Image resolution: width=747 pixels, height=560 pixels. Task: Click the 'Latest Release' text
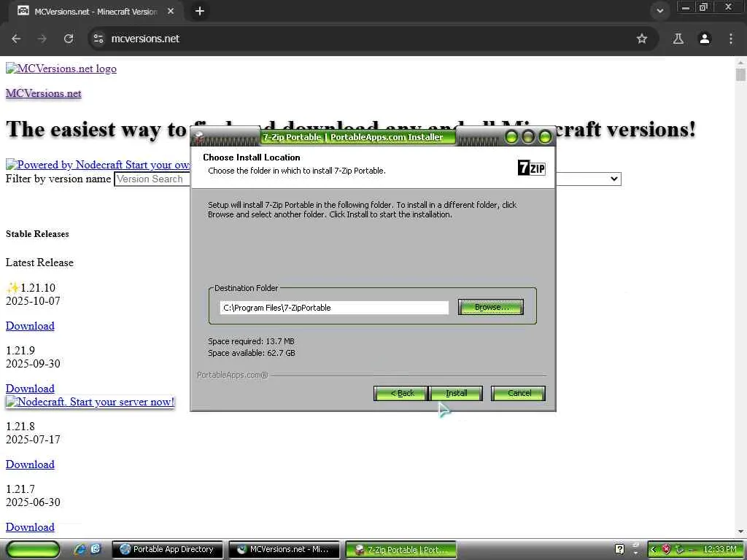[39, 262]
